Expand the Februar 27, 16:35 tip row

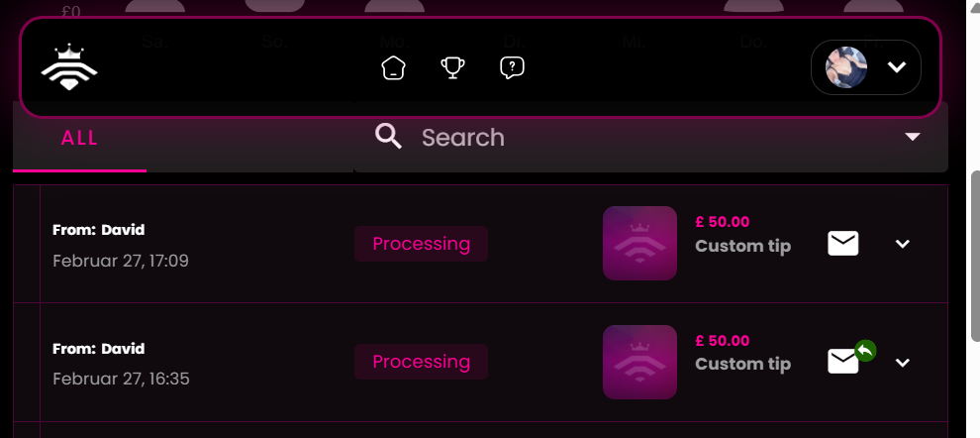pyautogui.click(x=902, y=363)
